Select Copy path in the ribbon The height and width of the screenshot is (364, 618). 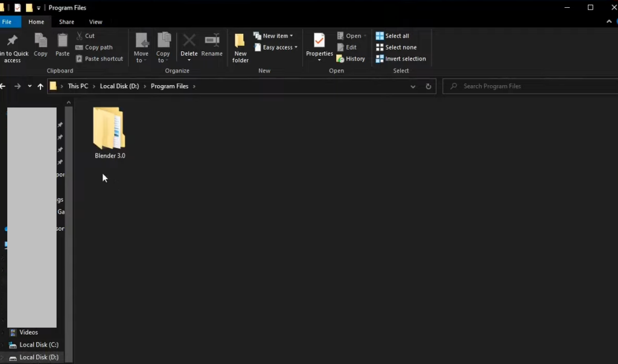tap(94, 47)
